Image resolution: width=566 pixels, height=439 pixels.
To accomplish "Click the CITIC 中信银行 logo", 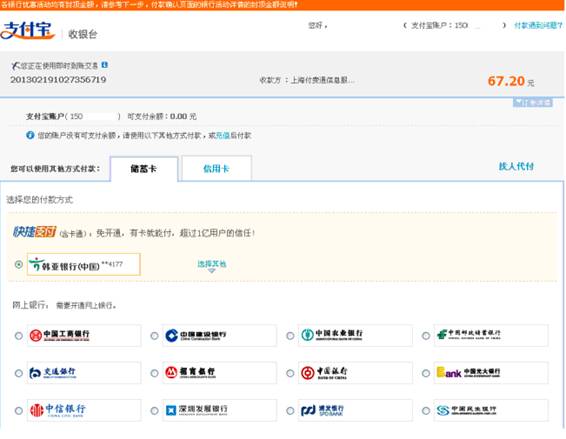I will (x=58, y=410).
